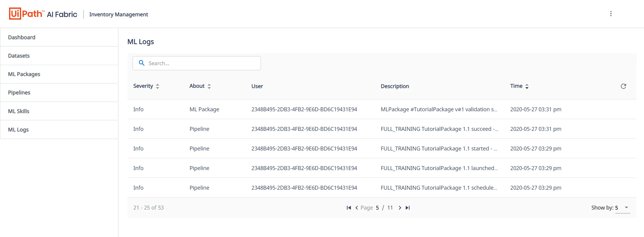The height and width of the screenshot is (237, 644).
Task: Focus the Search logs input field
Action: click(x=197, y=63)
